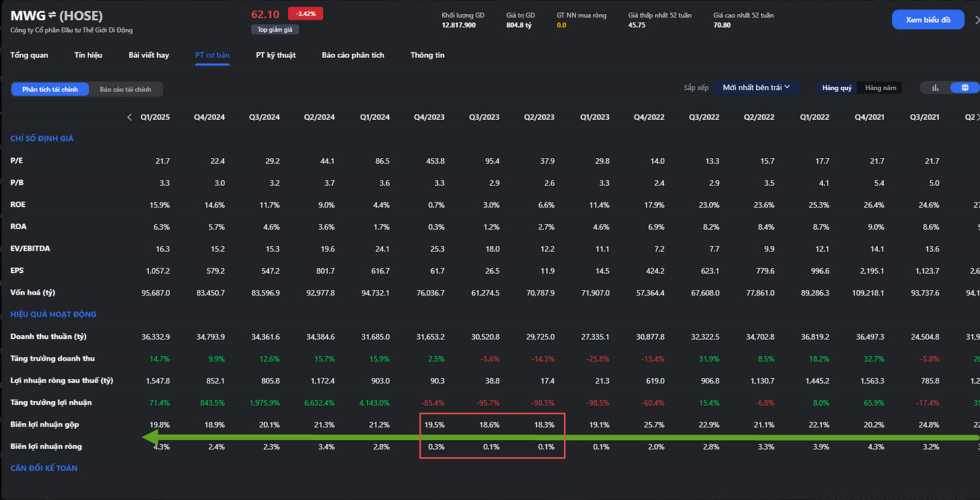Open the Bài viết hay tab
Screen dimensions: 980x500
point(149,55)
